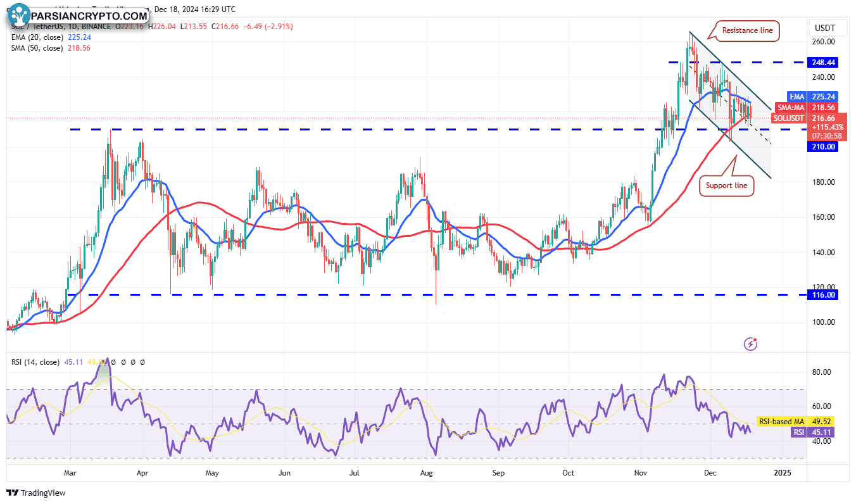
Task: Click the 100.00 price axis value
Action: tap(823, 322)
